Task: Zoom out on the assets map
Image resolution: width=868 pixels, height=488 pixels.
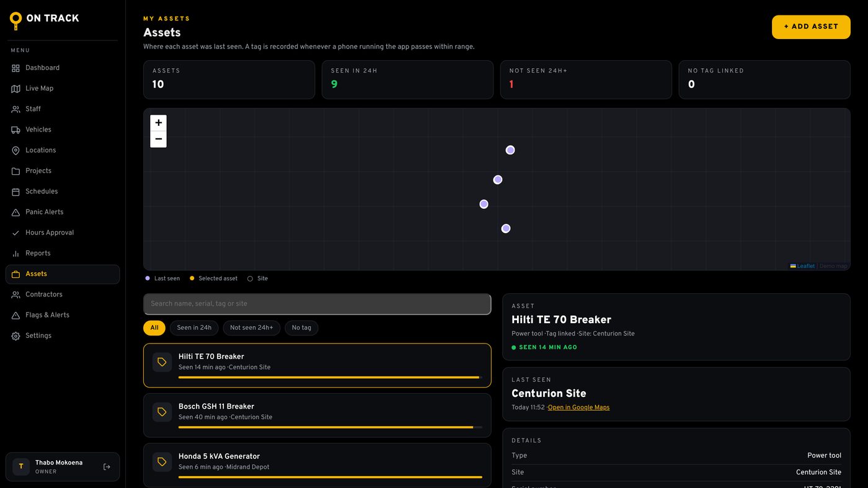Action: [159, 139]
